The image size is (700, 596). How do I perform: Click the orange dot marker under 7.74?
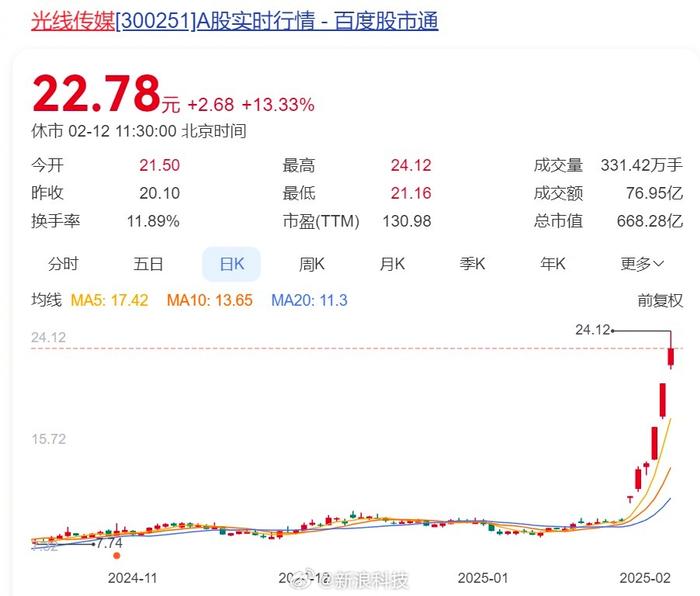click(x=117, y=556)
